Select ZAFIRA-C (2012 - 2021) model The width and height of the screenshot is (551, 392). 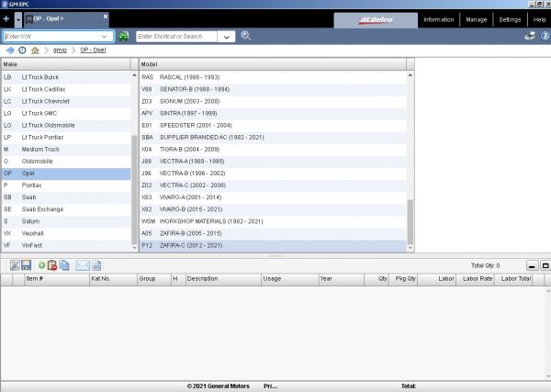point(273,245)
